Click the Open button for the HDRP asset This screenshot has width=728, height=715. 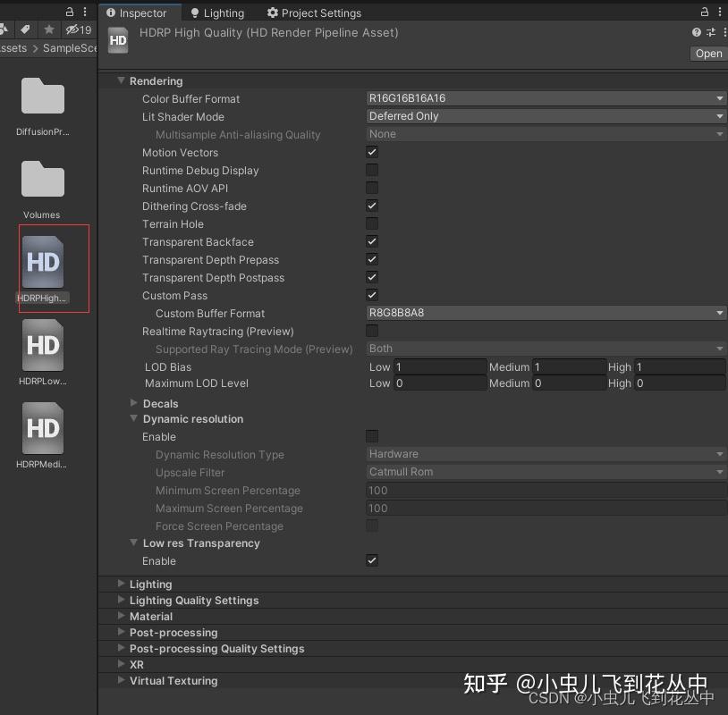[707, 53]
